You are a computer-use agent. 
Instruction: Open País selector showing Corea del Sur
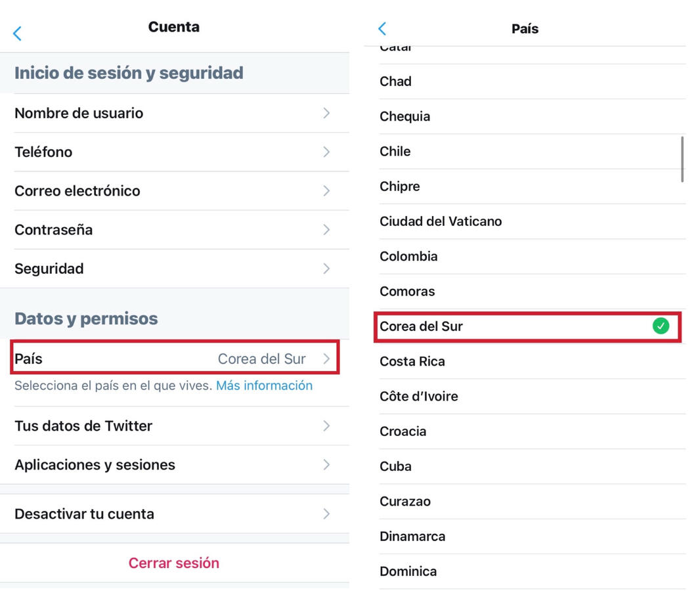coord(175,359)
